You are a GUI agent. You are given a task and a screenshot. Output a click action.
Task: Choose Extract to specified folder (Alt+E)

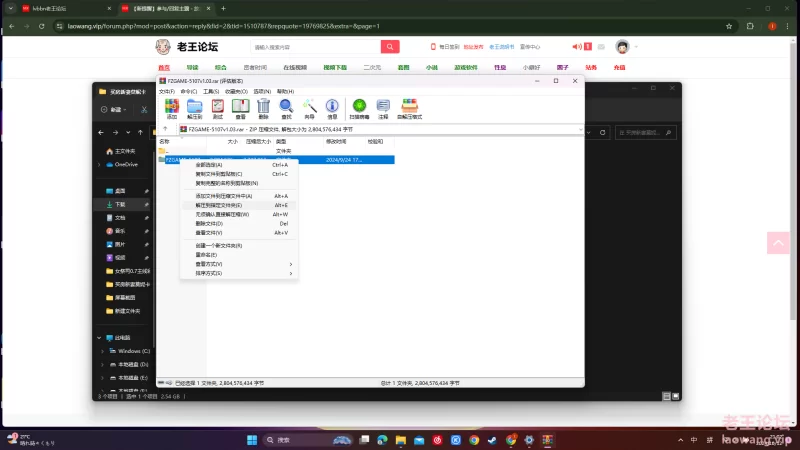(x=239, y=205)
